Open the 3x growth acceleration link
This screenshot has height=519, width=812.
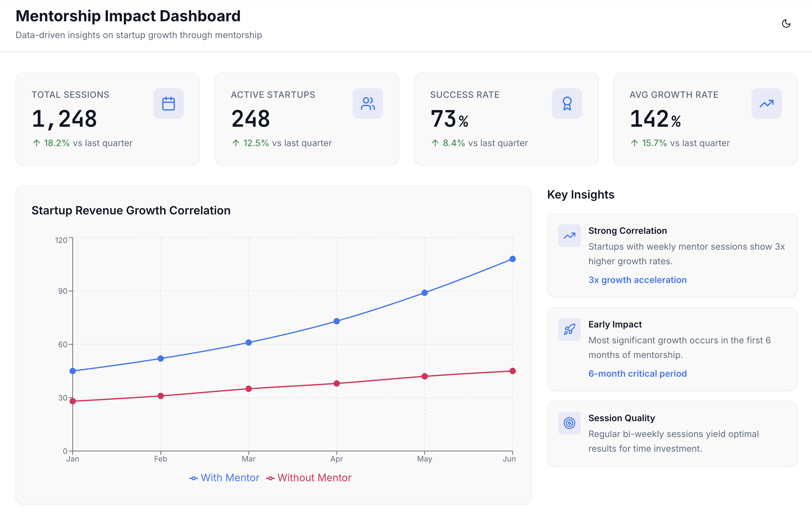tap(637, 280)
